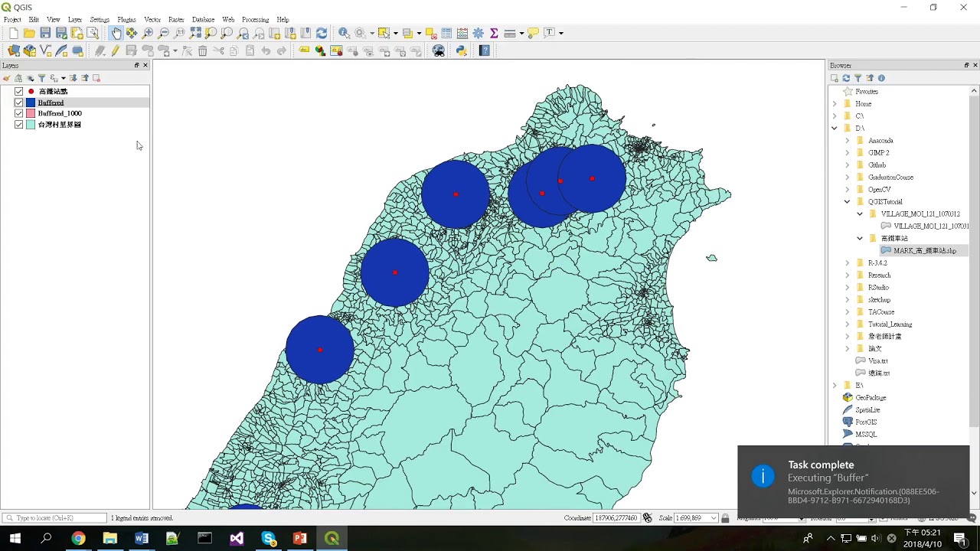Screen dimensions: 980x551
Task: Open the measure tool dropdown arrow
Action: [521, 33]
